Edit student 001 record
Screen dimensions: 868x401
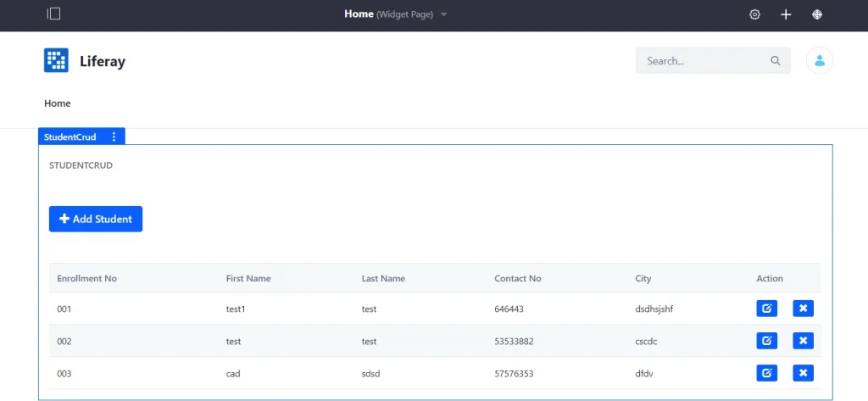coord(766,309)
